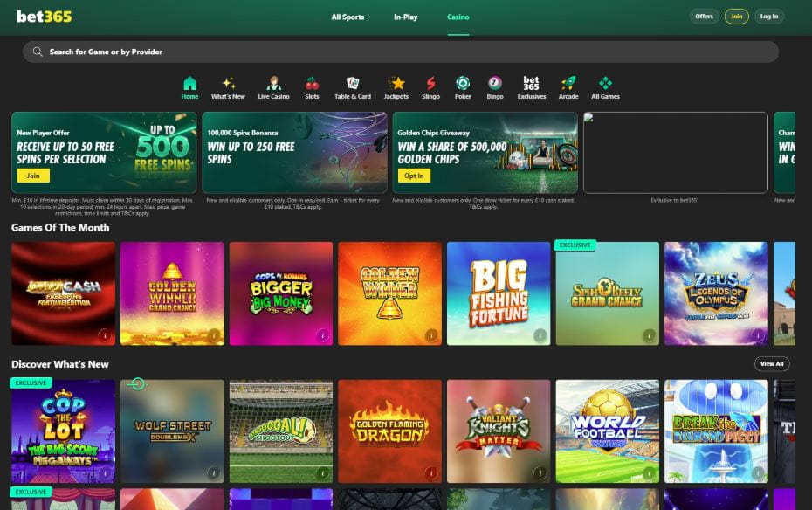Open the 100,000 Spins Bonanza banner
This screenshot has width=812, height=510.
click(294, 153)
